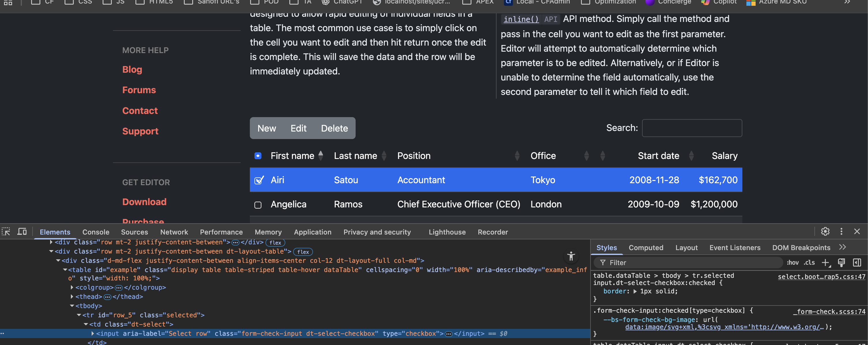This screenshot has height=345, width=868.
Task: Expand the thead node in DOM tree
Action: tap(72, 297)
